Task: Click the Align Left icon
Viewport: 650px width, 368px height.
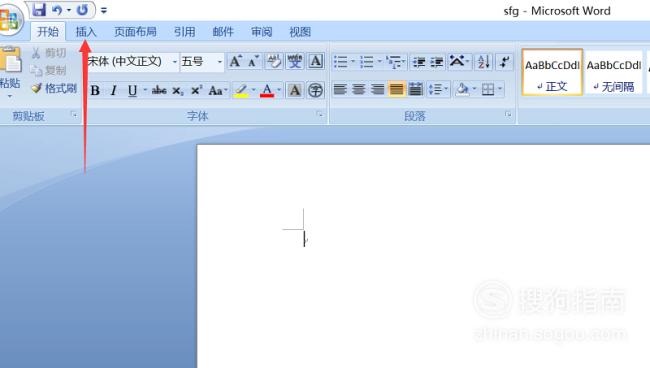Action: point(340,89)
